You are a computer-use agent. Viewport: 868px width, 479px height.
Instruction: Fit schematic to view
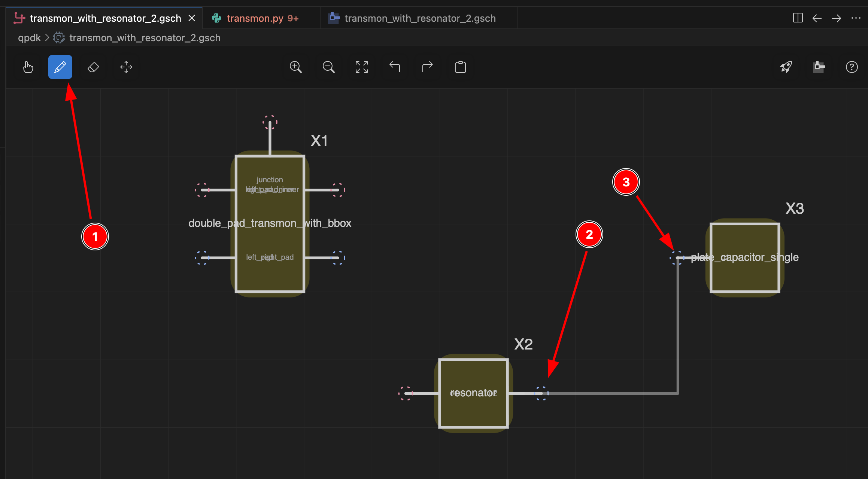click(x=362, y=67)
